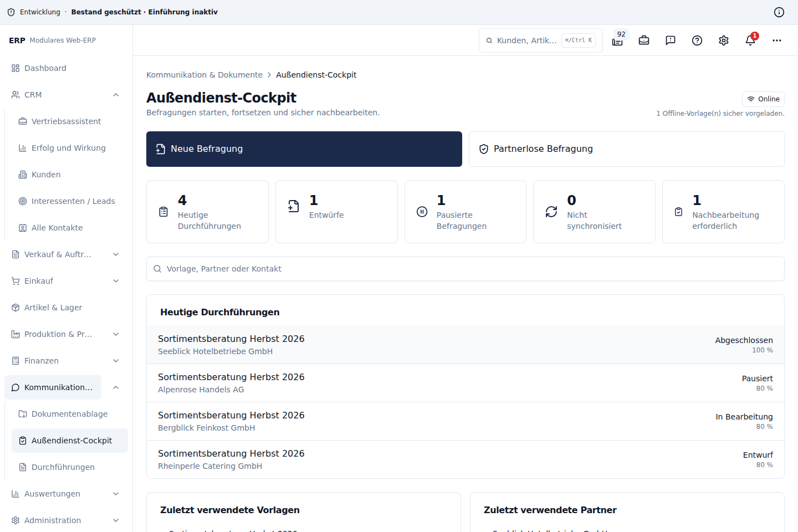Viewport: 798px width, 532px height.
Task: Start a Partnerlose Befragung
Action: (x=627, y=149)
